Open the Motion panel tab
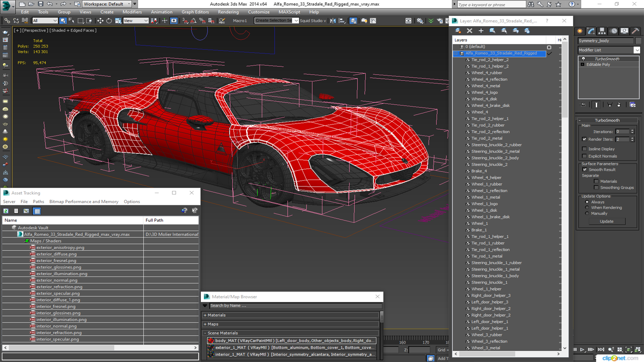644x362 pixels. 614,31
